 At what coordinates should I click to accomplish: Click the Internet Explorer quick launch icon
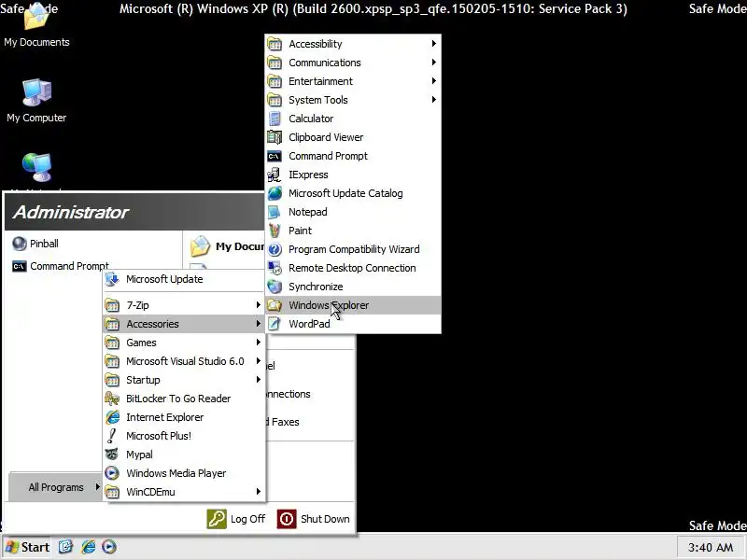(x=88, y=547)
